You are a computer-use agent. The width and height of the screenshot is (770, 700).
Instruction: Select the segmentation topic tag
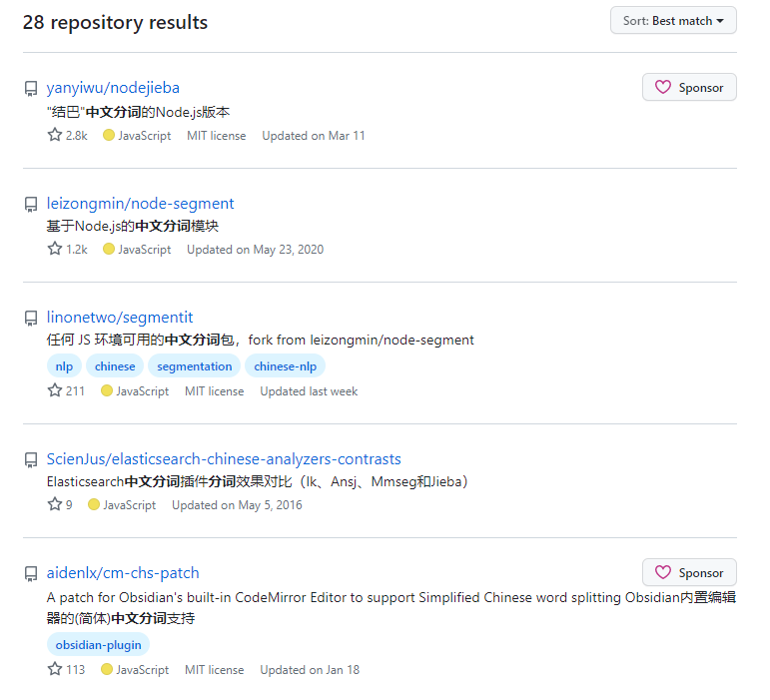tap(195, 366)
